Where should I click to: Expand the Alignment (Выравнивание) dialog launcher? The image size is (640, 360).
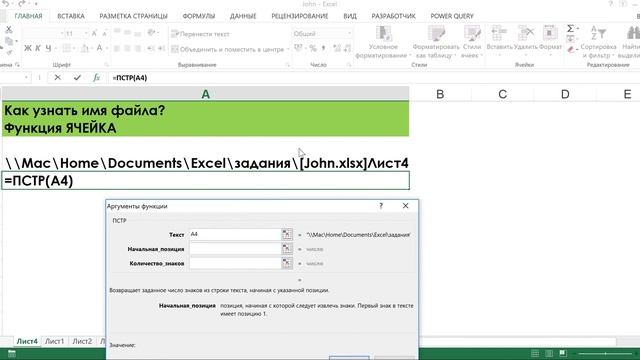tap(288, 64)
